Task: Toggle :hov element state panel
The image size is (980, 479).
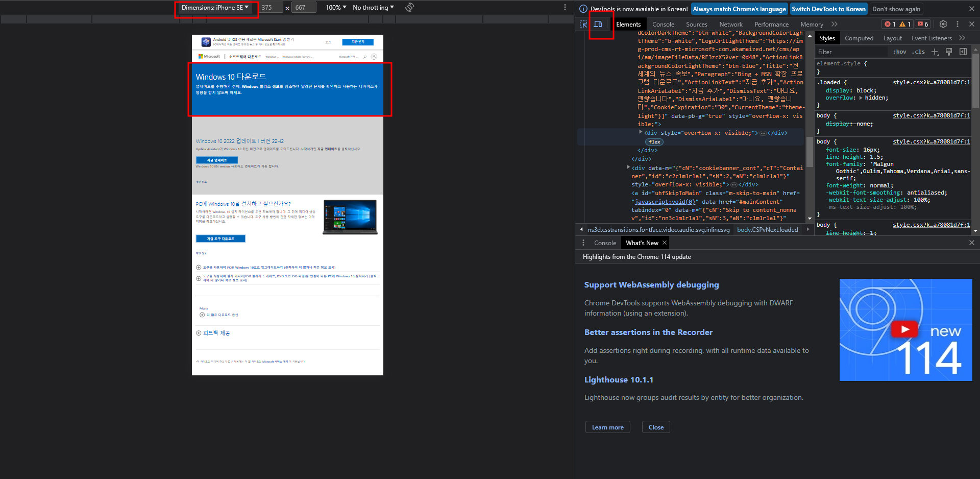Action: pos(900,52)
